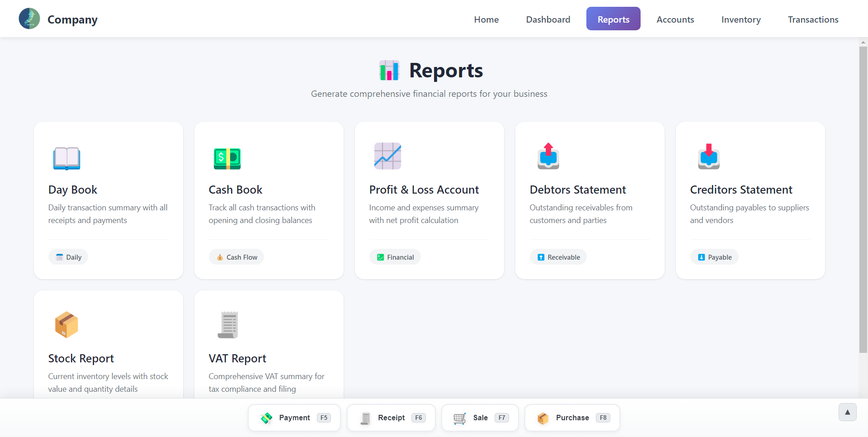Click the Reports bar chart header icon
Image resolution: width=868 pixels, height=437 pixels.
389,71
